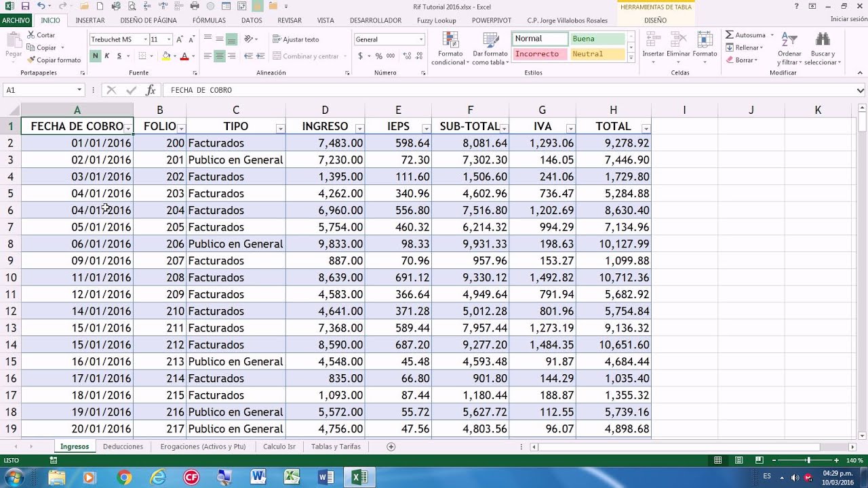Save the workbook with the floppy disk icon
This screenshot has height=488, width=868.
click(x=25, y=6)
